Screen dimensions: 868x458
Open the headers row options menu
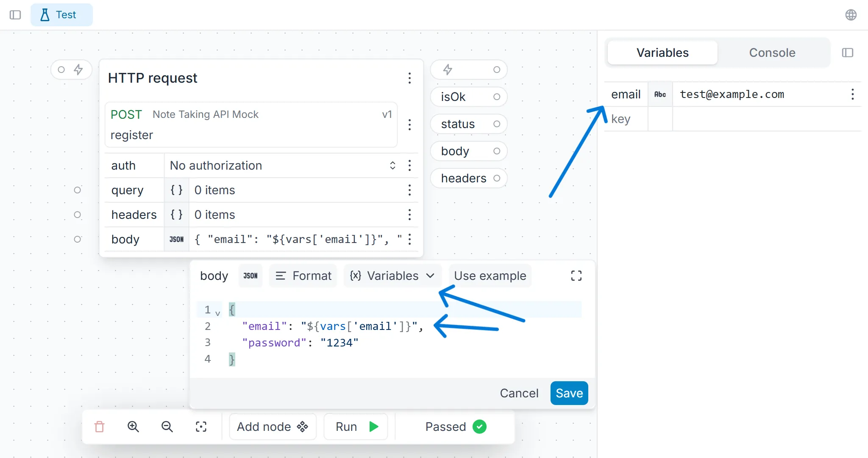pos(409,215)
